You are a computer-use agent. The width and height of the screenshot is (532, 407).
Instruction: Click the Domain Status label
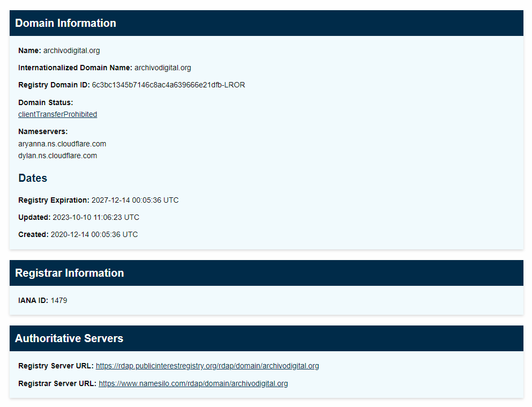[46, 102]
